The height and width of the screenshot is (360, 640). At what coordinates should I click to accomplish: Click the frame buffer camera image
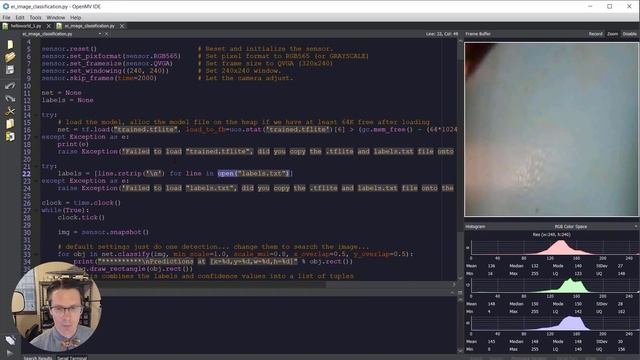551,129
